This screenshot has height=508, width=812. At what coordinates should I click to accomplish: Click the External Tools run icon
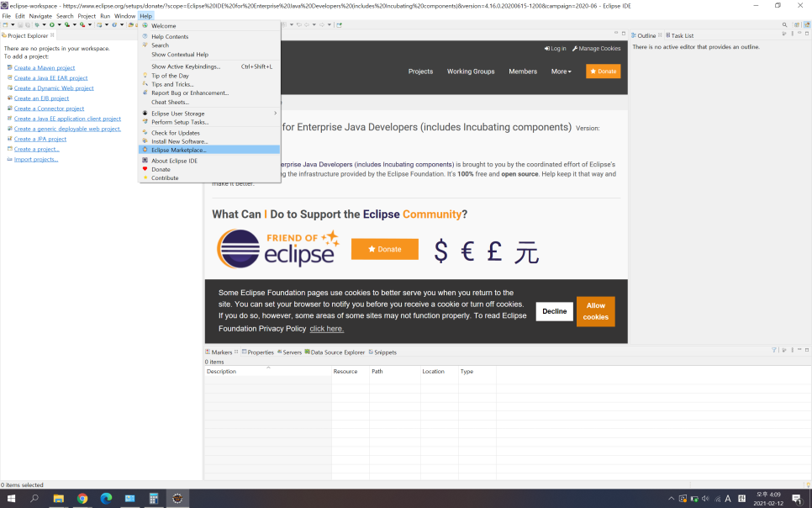point(82,25)
